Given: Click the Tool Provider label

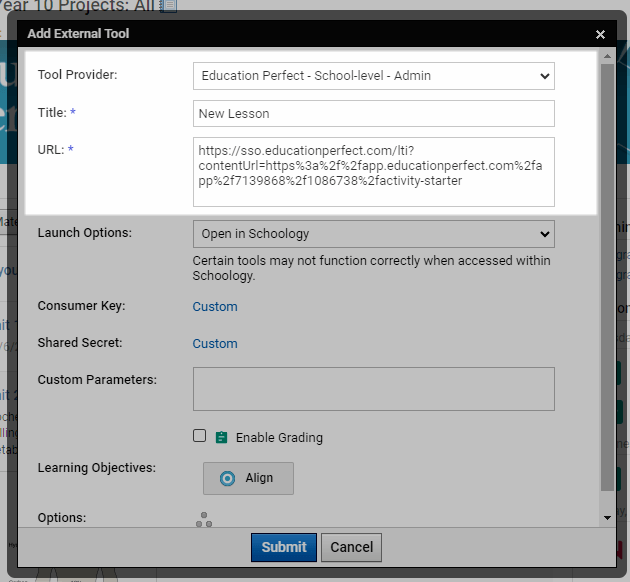Looking at the screenshot, I should pos(78,75).
